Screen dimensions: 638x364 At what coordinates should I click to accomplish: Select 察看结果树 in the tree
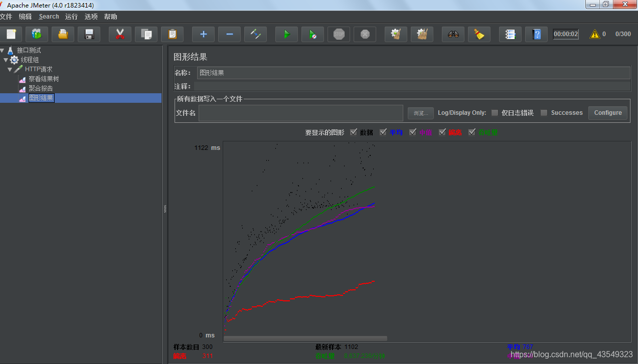pyautogui.click(x=44, y=79)
